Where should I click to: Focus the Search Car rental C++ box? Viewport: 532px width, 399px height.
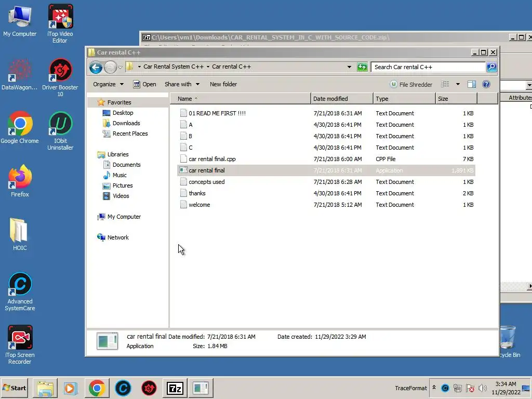pos(428,67)
